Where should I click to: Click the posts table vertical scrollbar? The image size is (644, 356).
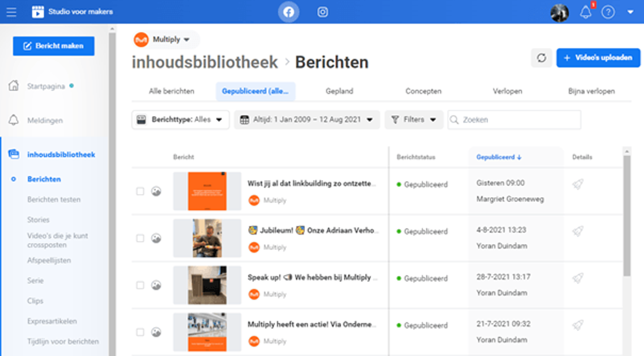(627, 216)
